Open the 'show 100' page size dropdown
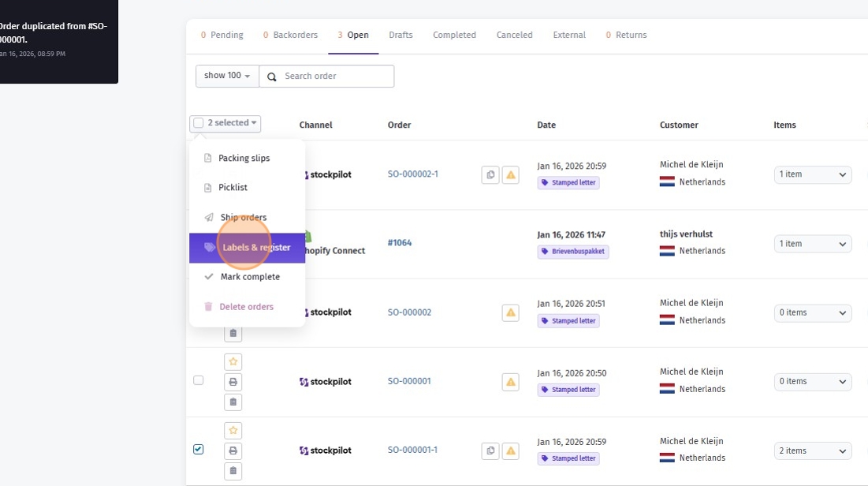Screen dimensions: 868x486 (227, 76)
